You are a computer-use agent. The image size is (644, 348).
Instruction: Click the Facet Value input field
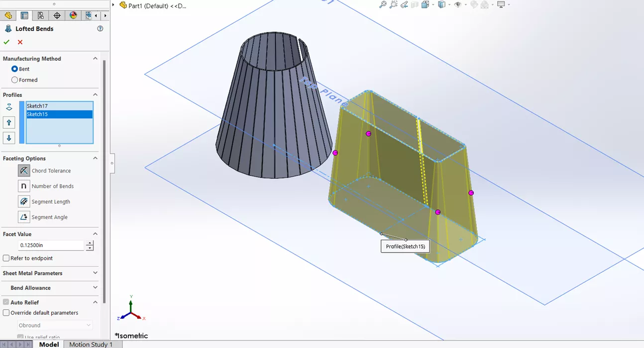click(52, 246)
